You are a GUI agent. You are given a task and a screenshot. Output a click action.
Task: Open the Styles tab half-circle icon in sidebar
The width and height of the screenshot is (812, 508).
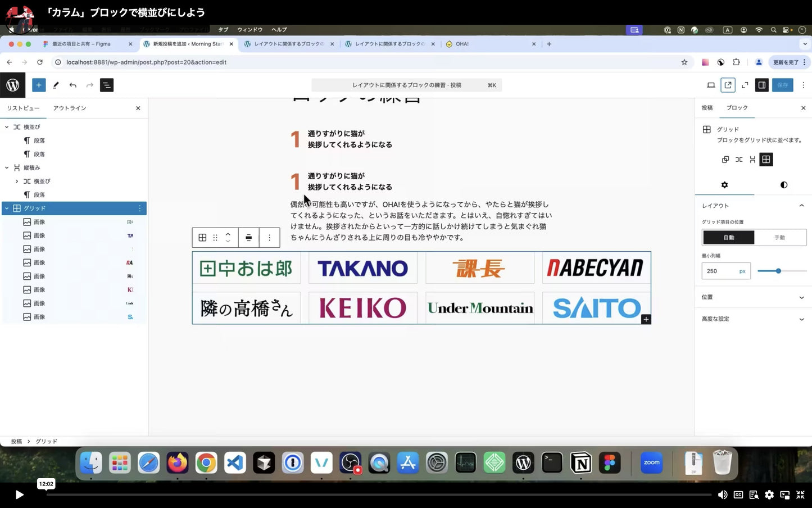click(783, 184)
